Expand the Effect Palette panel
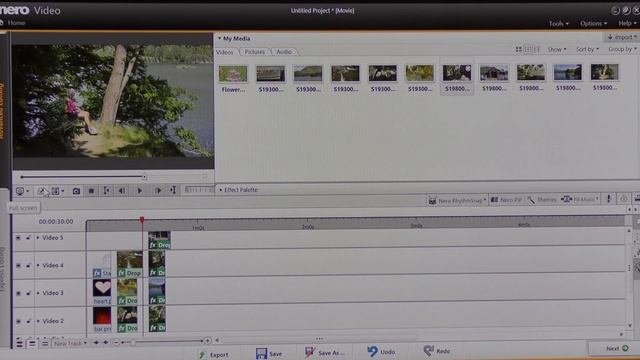The width and height of the screenshot is (640, 360). point(221,190)
